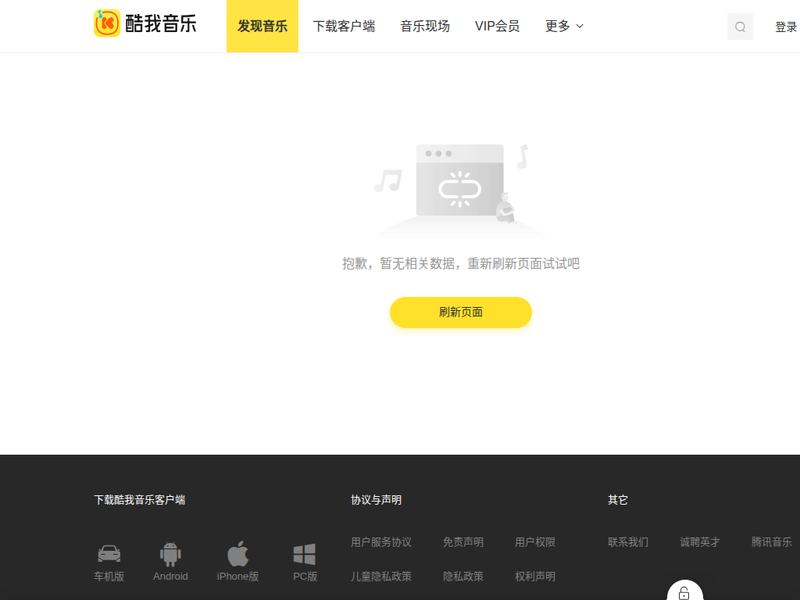Open the 用户服务协议 link
The width and height of the screenshot is (800, 600).
click(x=381, y=542)
